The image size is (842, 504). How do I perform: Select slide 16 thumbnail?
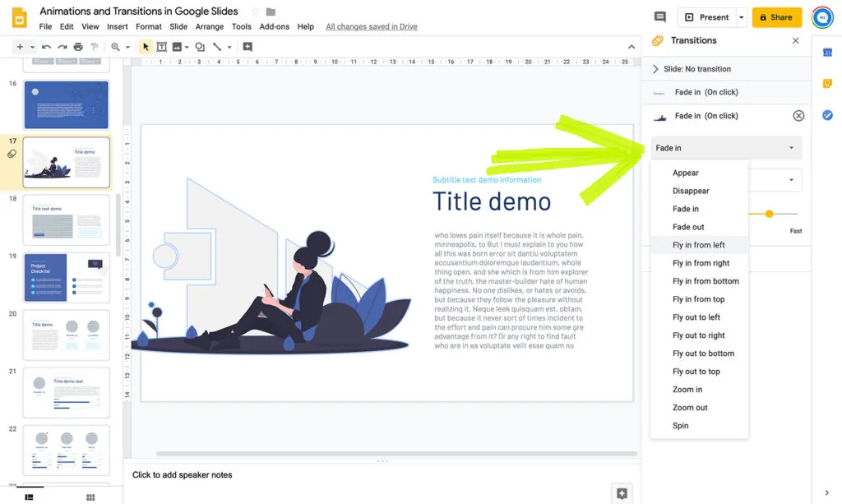coord(66,104)
